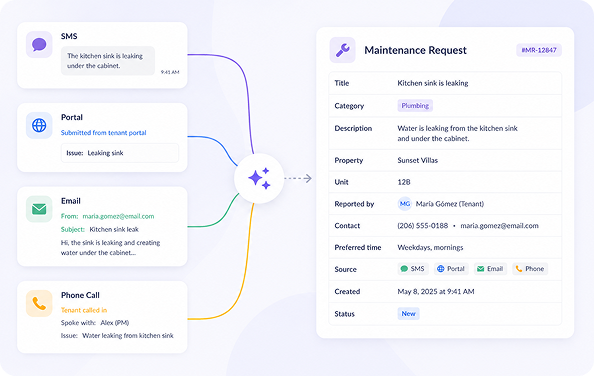Viewport: 594px width, 376px height.
Task: Open the 'Submitted from tenant portal' link
Action: point(103,133)
